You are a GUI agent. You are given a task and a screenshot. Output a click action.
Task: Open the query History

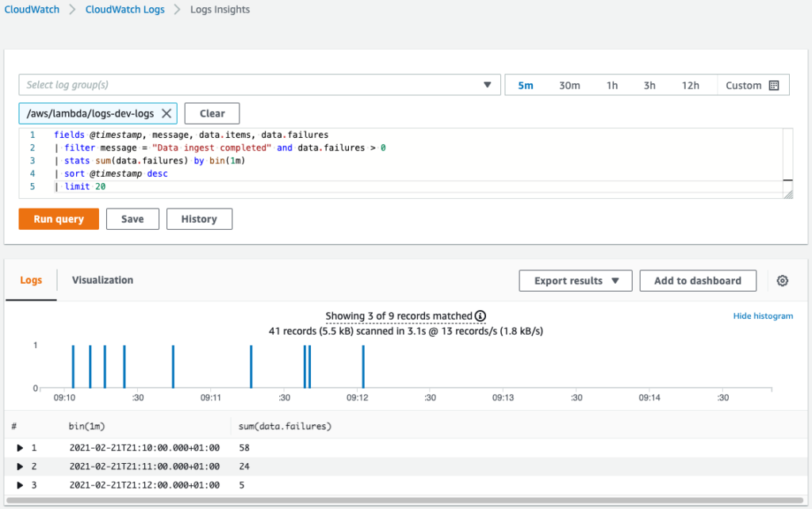[x=199, y=219]
